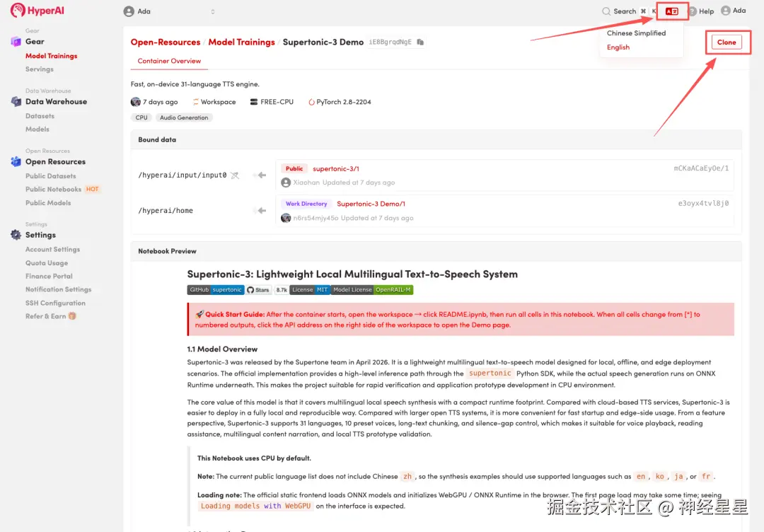Open Ada user profile at top right
This screenshot has width=764, height=532.
tap(734, 10)
